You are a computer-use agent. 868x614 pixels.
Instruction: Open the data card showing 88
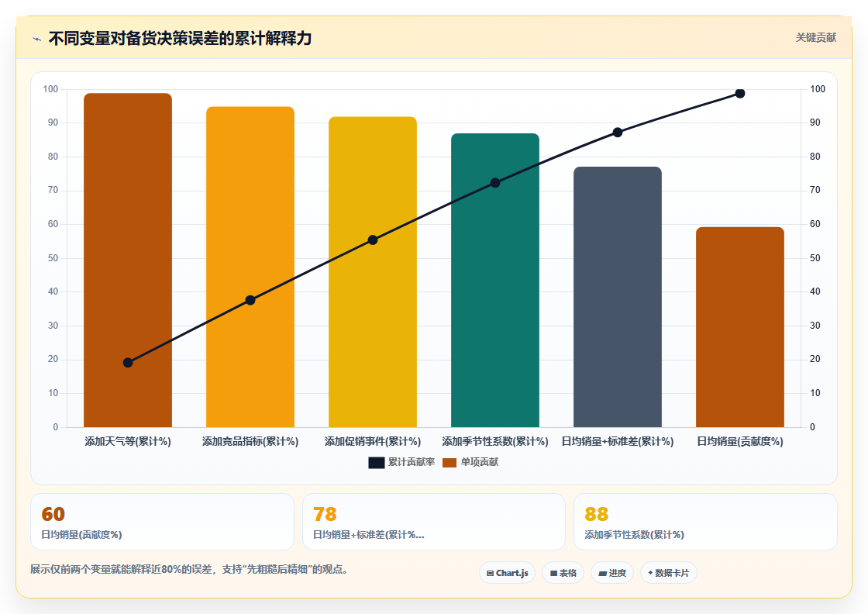[x=705, y=522]
